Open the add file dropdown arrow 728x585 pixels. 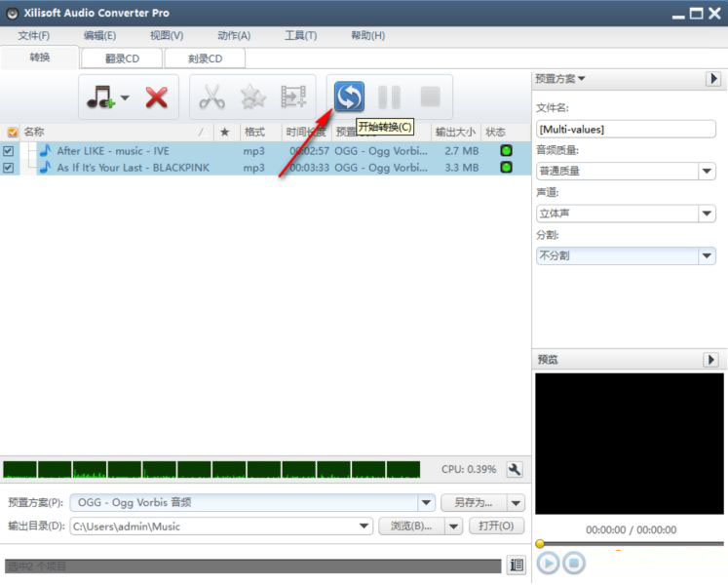(x=125, y=97)
